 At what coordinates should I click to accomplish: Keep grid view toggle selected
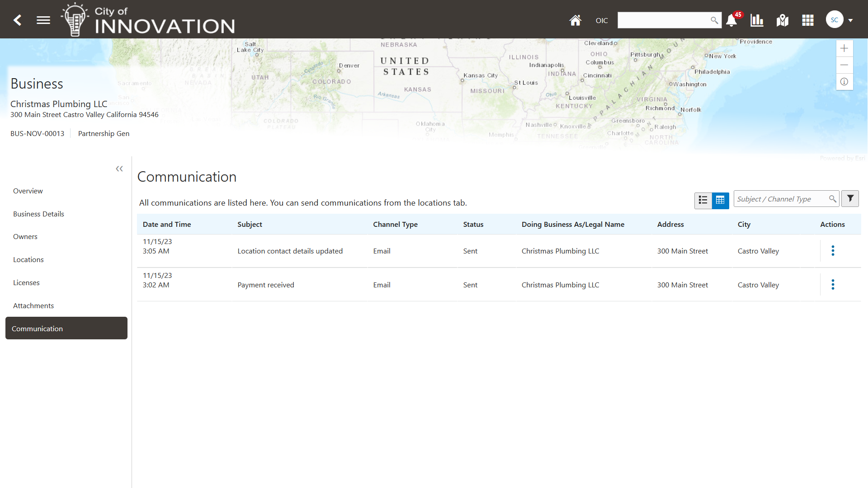721,200
